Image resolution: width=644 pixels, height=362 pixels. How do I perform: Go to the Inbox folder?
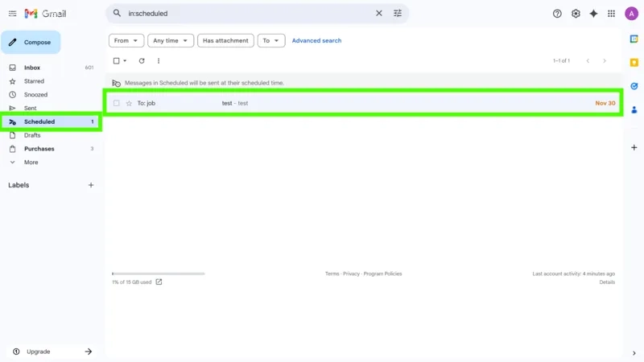pyautogui.click(x=32, y=68)
